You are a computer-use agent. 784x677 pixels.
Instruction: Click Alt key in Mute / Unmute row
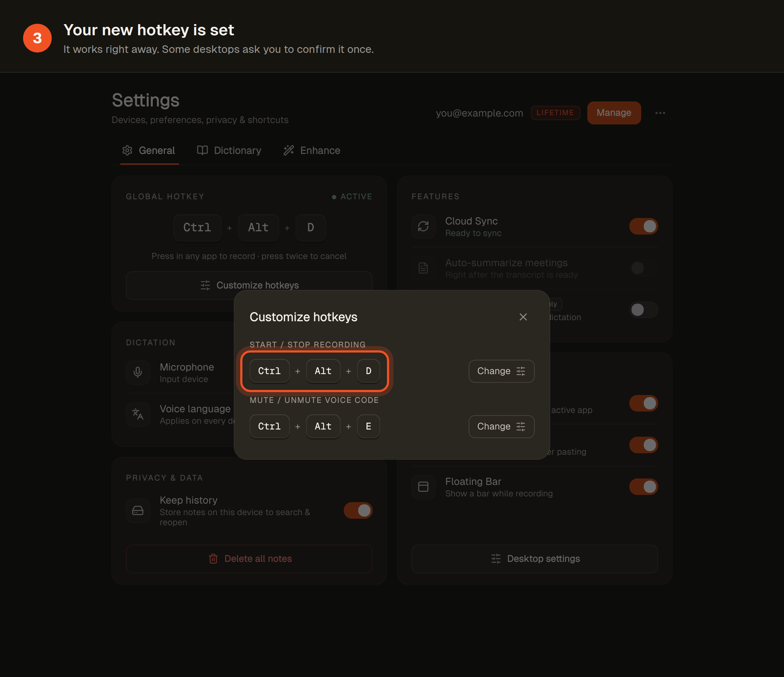coord(323,427)
